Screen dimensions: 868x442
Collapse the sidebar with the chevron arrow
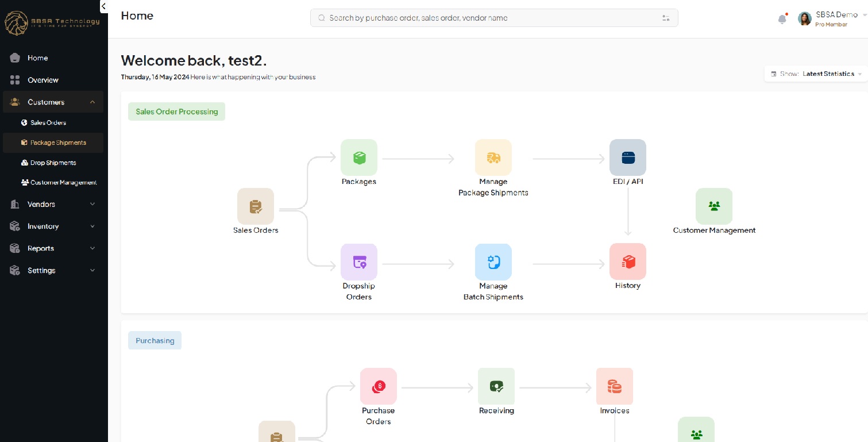click(x=104, y=6)
